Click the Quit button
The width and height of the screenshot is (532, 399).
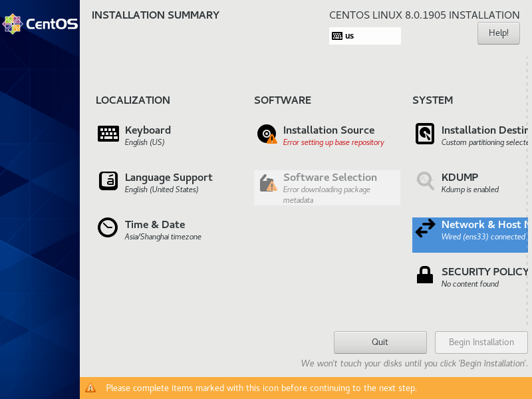point(380,342)
